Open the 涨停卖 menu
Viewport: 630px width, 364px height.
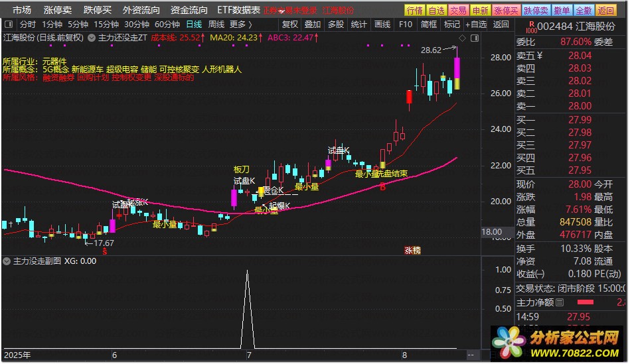pyautogui.click(x=58, y=10)
